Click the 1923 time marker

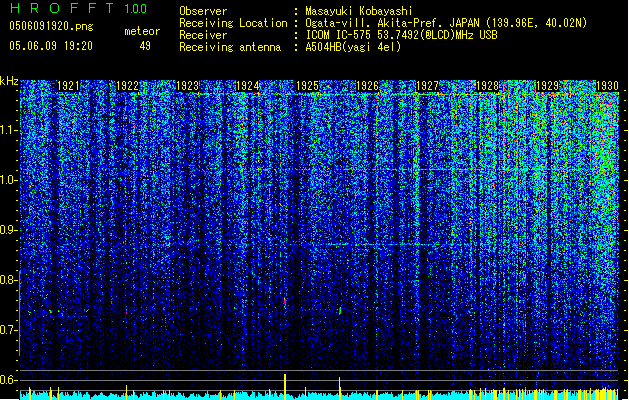pyautogui.click(x=187, y=86)
